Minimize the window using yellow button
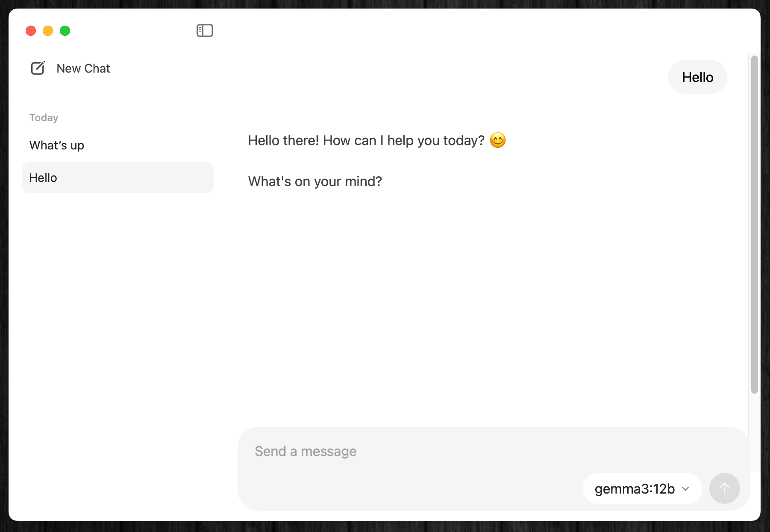770x532 pixels. click(x=48, y=31)
